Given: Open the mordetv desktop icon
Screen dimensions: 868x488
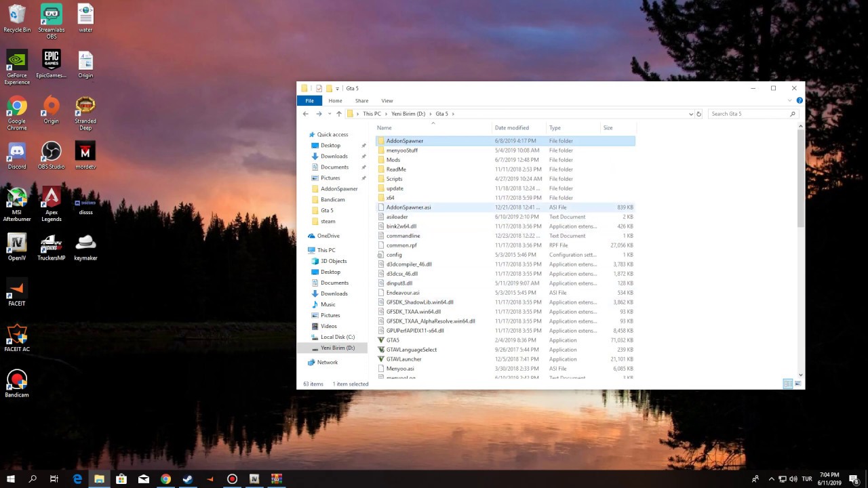Looking at the screenshot, I should tap(85, 155).
